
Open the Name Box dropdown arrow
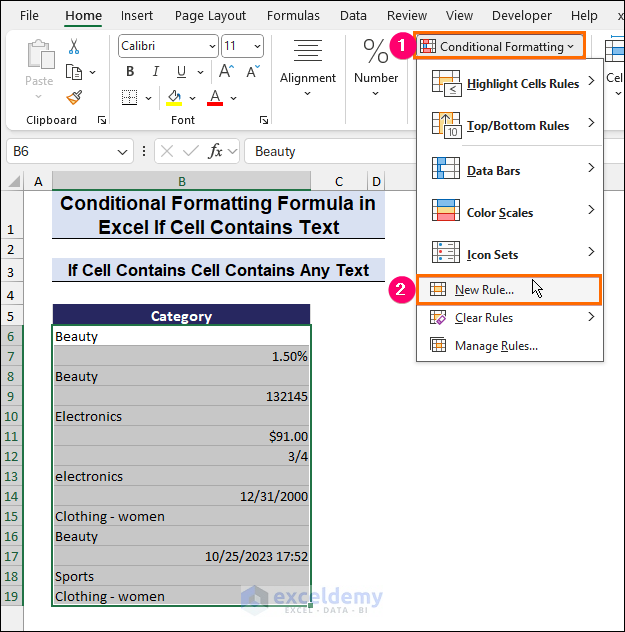[123, 152]
